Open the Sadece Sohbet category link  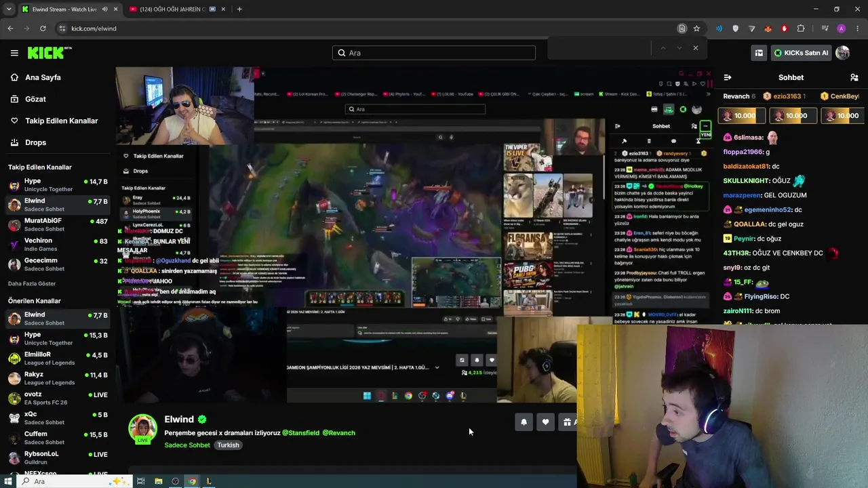pyautogui.click(x=187, y=445)
